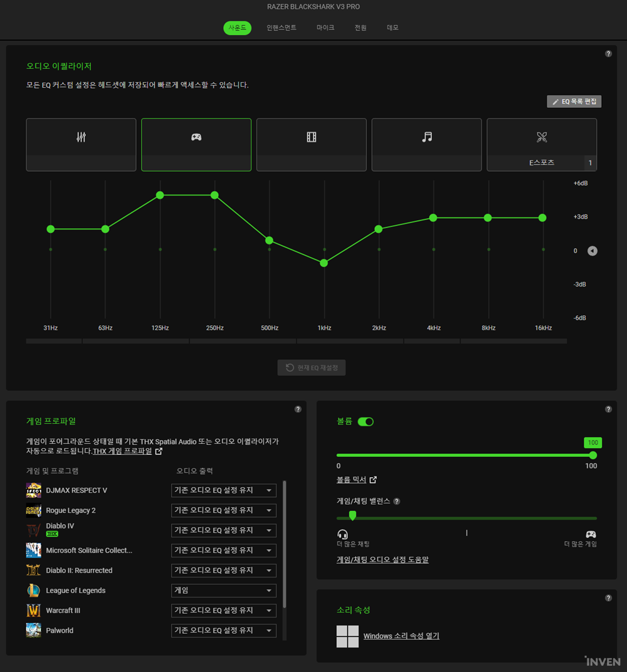Click the Warcraft III icon

33,611
